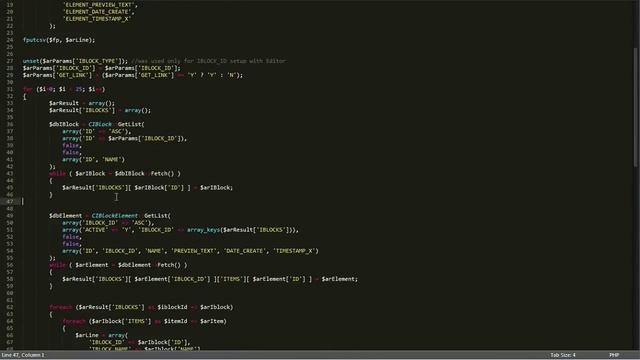The width and height of the screenshot is (640, 360).
Task: Click the $iblockId variable on line 62
Action: (x=172, y=307)
